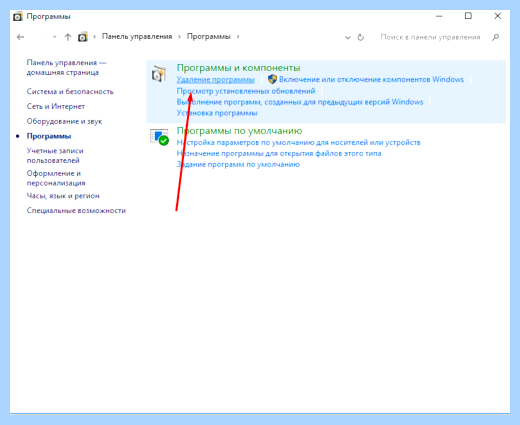This screenshot has width=520, height=425.
Task: Open 'Специальные возможности' in sidebar
Action: (76, 210)
